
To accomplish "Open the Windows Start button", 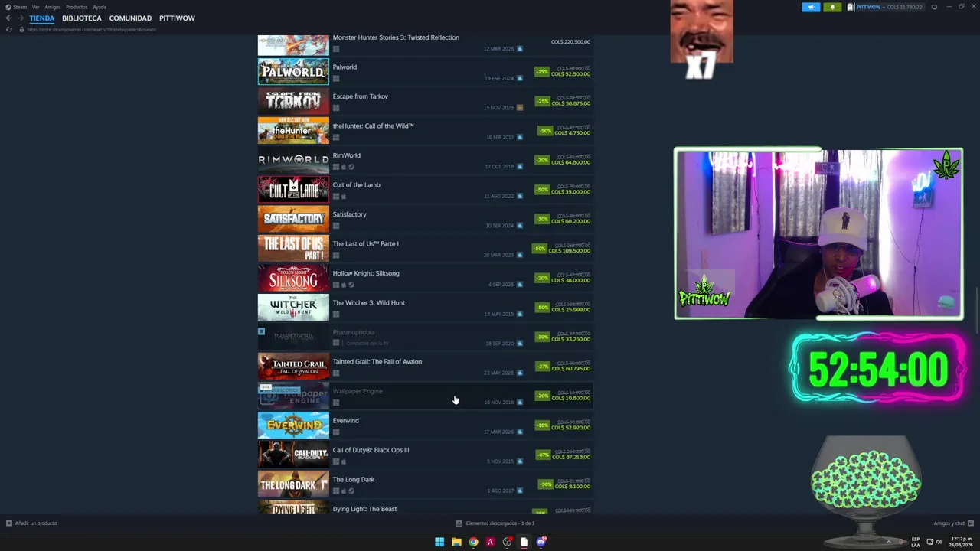I will 439,542.
